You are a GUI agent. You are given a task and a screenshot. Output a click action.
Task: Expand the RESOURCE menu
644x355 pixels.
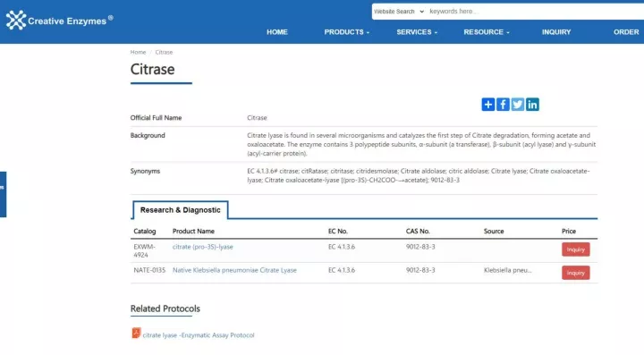487,32
